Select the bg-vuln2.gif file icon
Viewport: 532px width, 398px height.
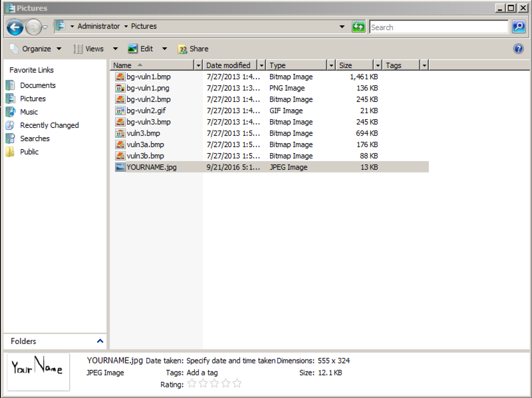click(x=120, y=110)
